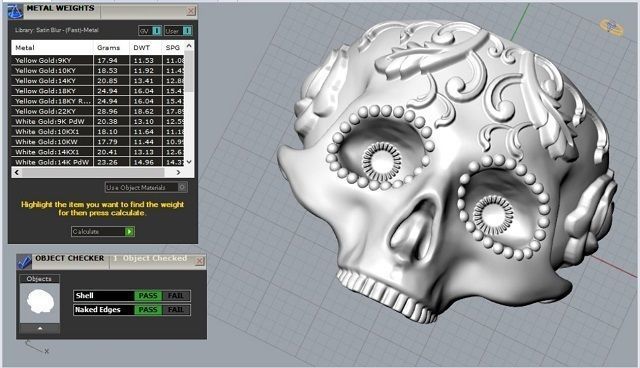Click the Metal column header
The image size is (640, 368).
coord(52,48)
